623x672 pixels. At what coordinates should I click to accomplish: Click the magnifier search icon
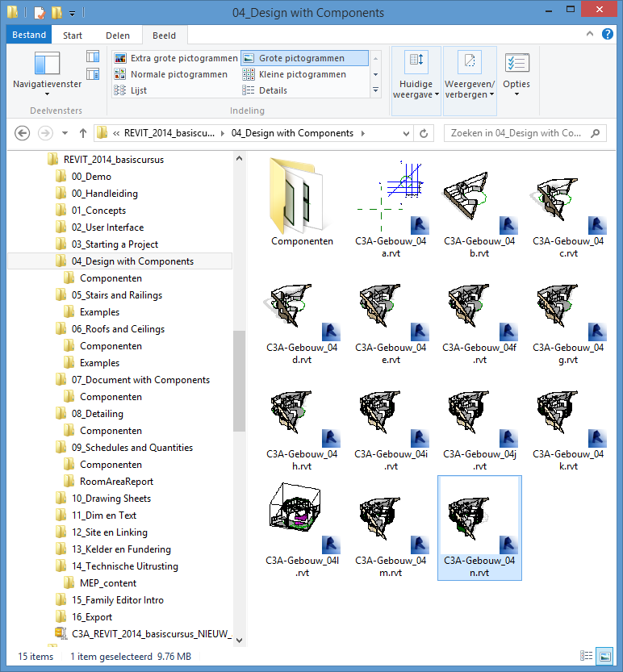point(595,133)
